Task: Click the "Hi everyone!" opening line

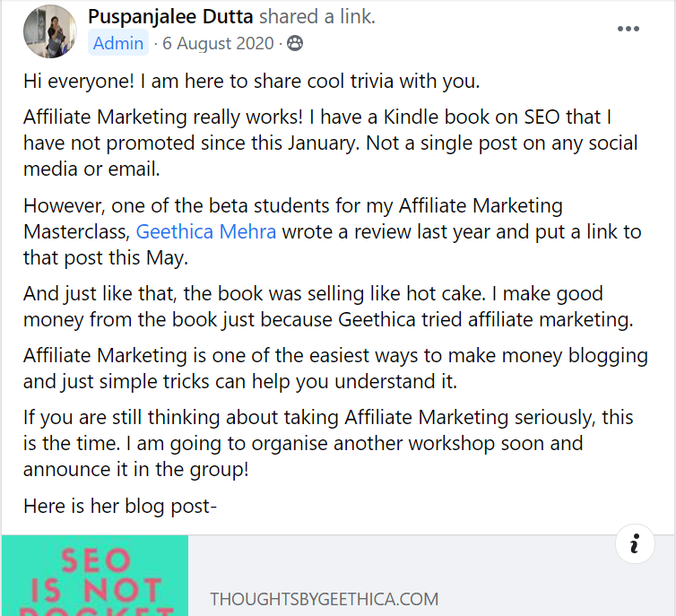Action: coord(252,81)
